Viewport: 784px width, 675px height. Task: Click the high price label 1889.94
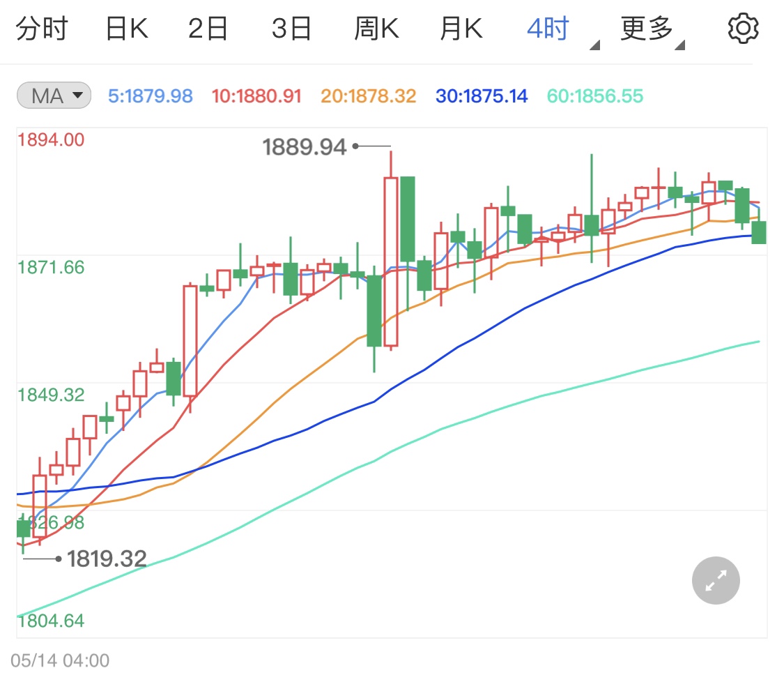tap(305, 146)
